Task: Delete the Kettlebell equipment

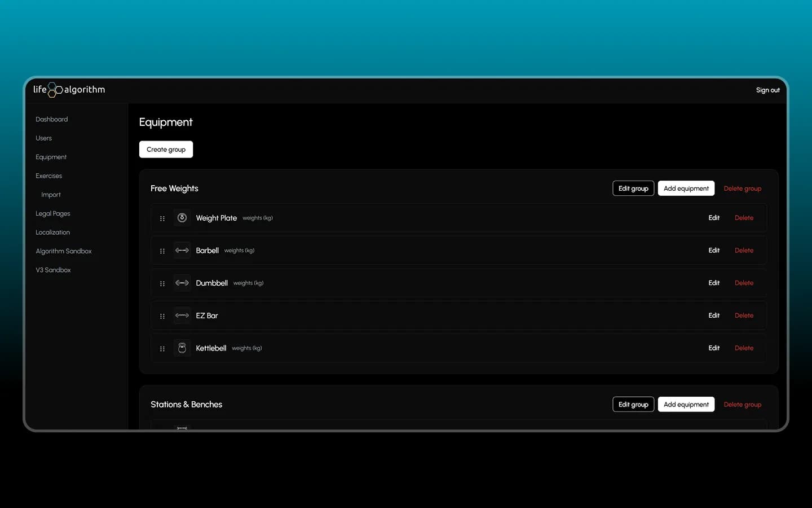Action: (x=744, y=348)
